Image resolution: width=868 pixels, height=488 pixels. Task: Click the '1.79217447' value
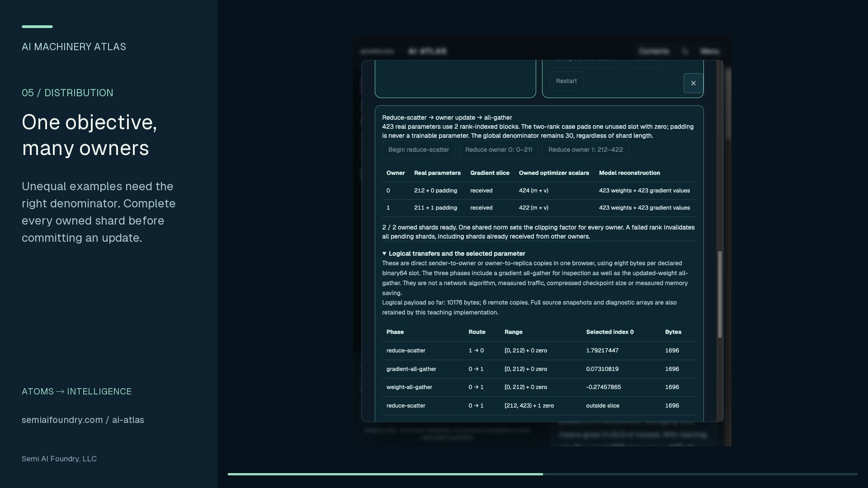[602, 351]
